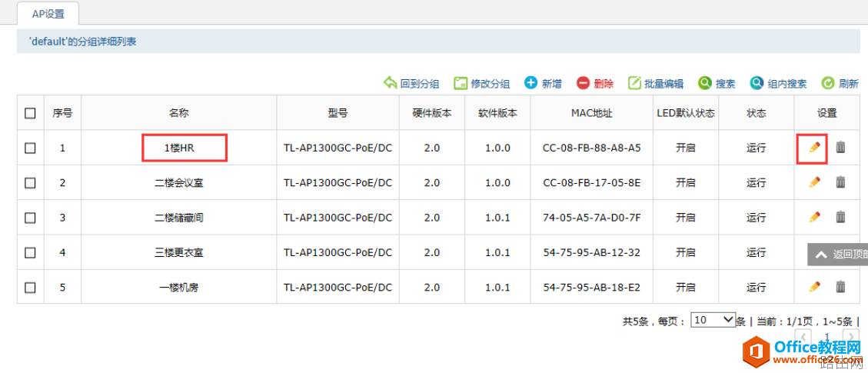Toggle the select-all checkbox in the table header
Image resolution: width=868 pixels, height=373 pixels.
tap(31, 114)
